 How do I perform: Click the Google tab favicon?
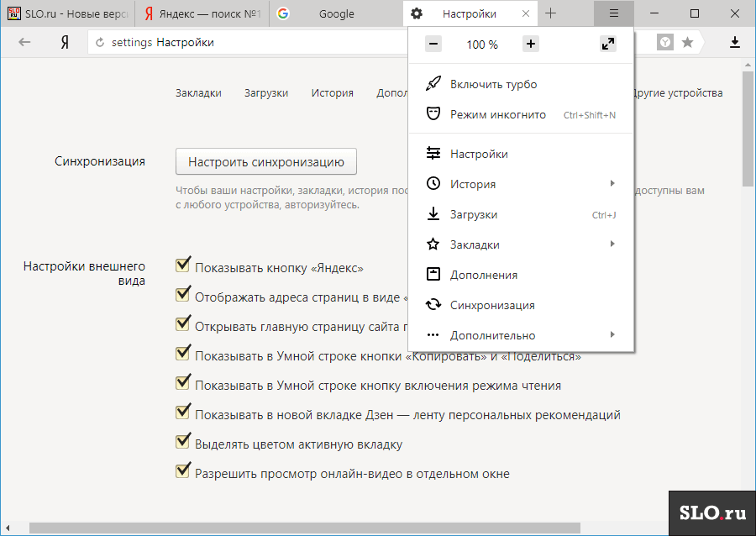click(283, 13)
